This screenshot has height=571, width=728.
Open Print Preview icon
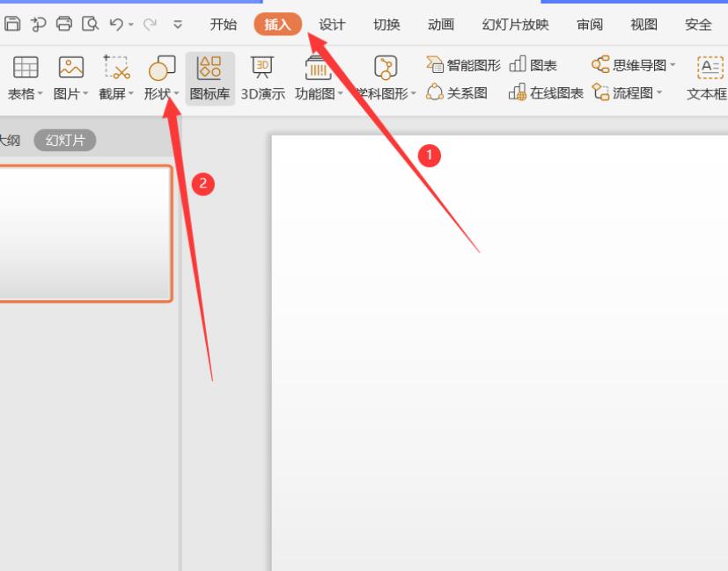90,23
